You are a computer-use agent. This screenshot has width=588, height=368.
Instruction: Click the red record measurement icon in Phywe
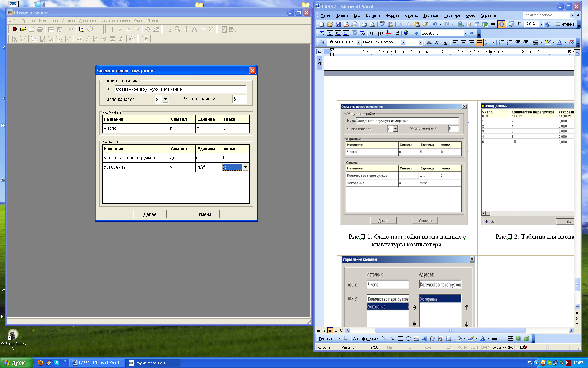(x=14, y=29)
